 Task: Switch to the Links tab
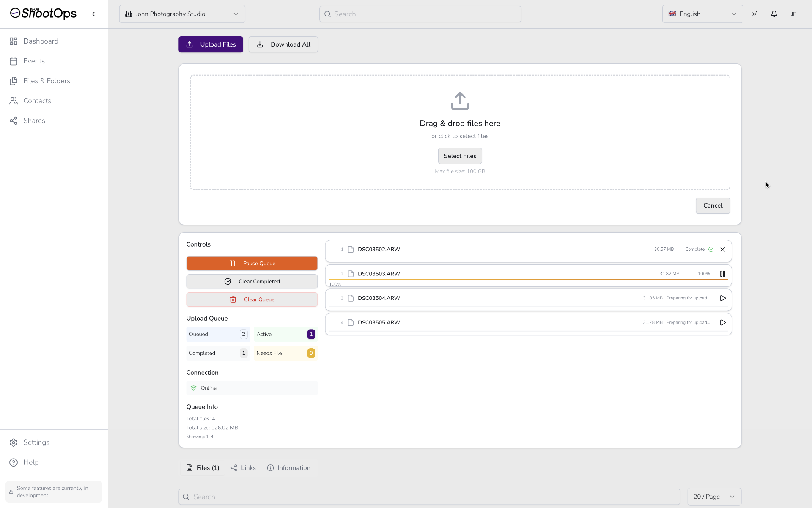[x=244, y=468]
